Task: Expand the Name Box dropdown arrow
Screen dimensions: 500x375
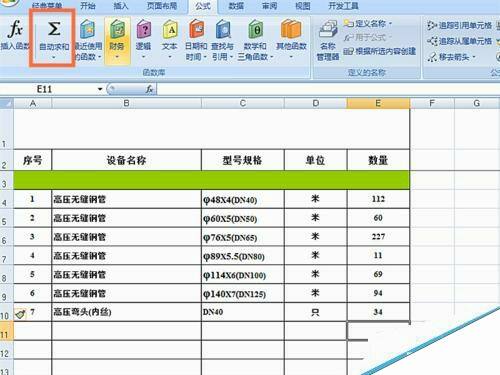Action: (x=100, y=89)
